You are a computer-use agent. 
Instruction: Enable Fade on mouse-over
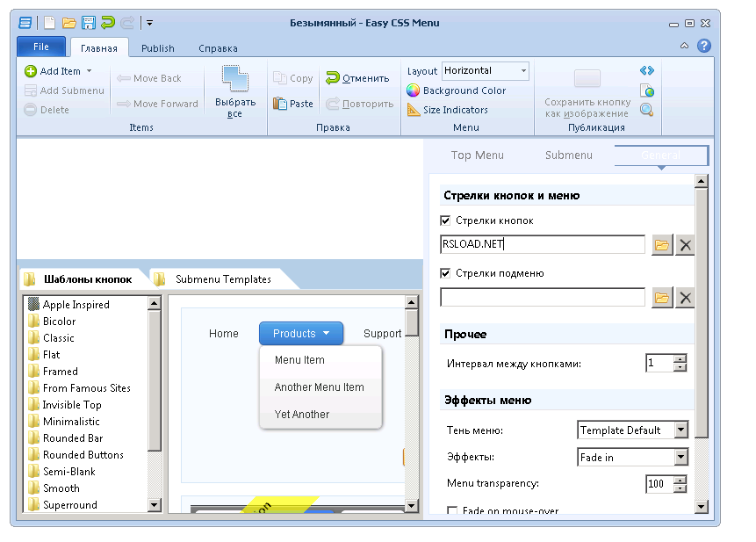tap(452, 511)
